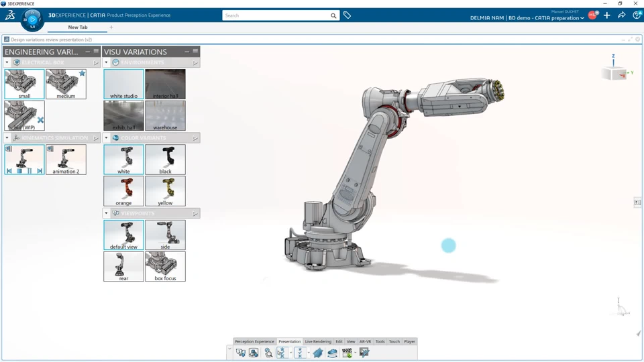Viewport: 644px width, 362px height.
Task: Stop the first kinematics animation
Action: tap(19, 171)
